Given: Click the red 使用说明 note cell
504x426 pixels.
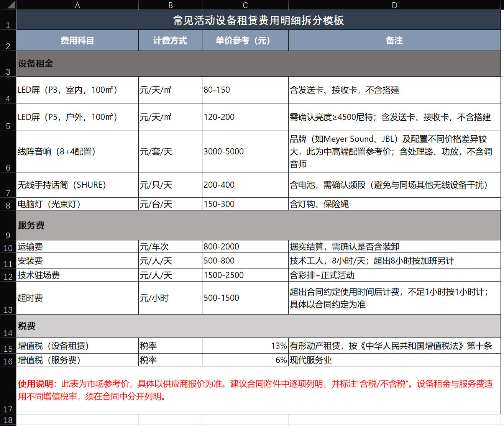Looking at the screenshot, I should [x=258, y=390].
